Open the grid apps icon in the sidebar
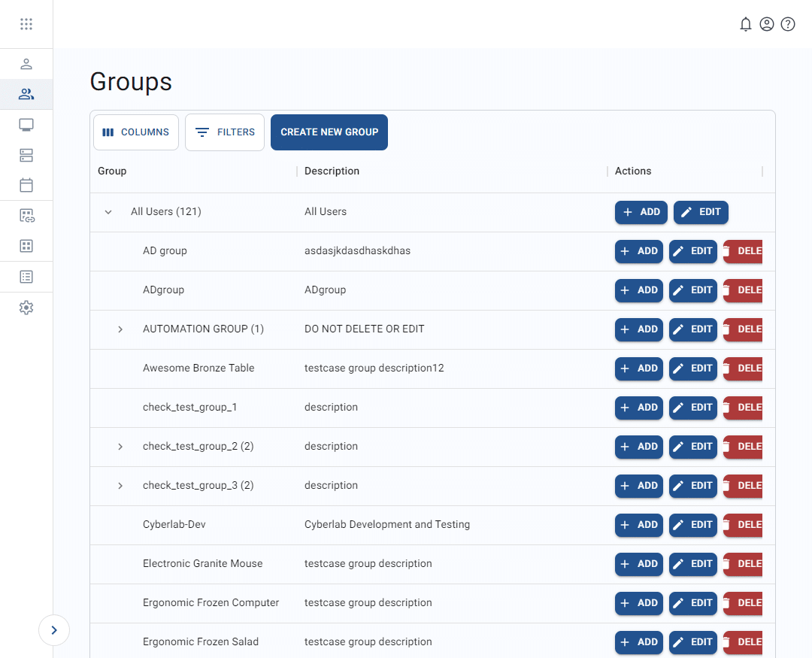Viewport: 812px width, 658px height. coord(26,246)
